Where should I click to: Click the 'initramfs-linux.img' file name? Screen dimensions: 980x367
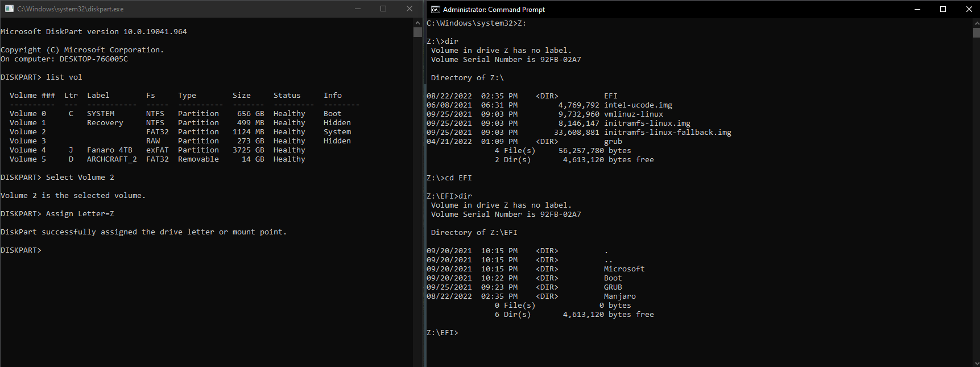click(x=647, y=123)
